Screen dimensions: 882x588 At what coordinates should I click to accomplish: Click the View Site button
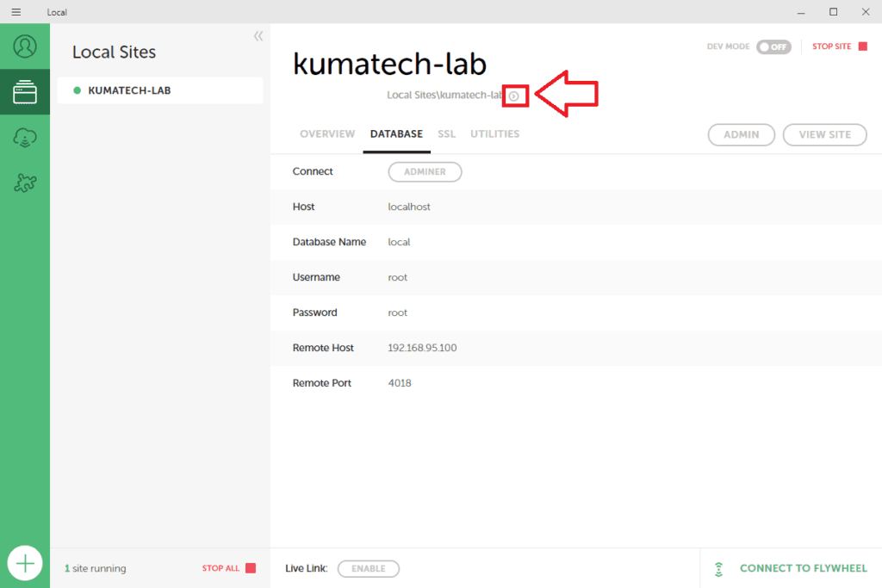(824, 135)
